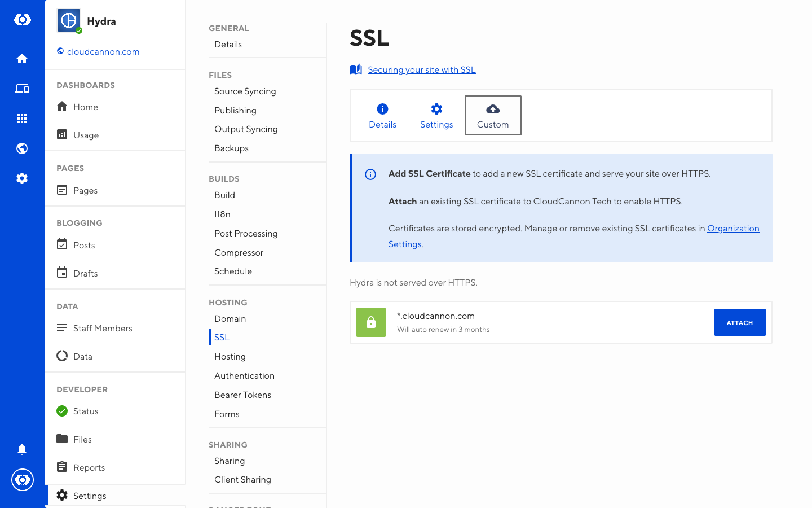This screenshot has width=812, height=508.
Task: Open Output Syncing settings
Action: 246,129
